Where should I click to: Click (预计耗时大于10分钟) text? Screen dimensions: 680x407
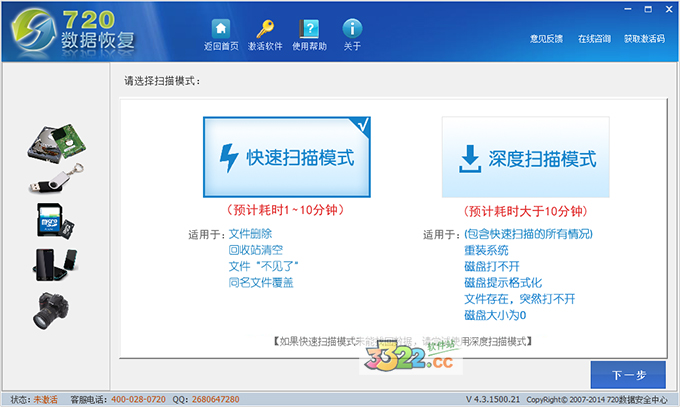pyautogui.click(x=526, y=211)
